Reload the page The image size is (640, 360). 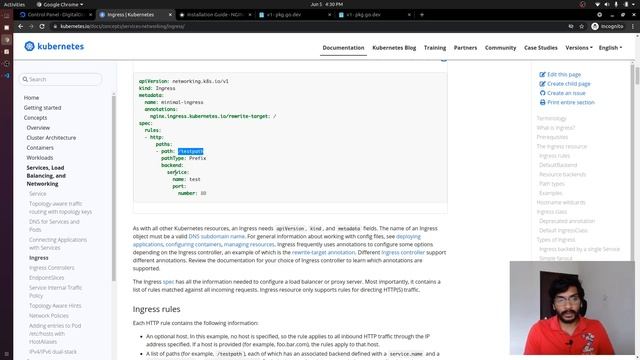pos(42,26)
